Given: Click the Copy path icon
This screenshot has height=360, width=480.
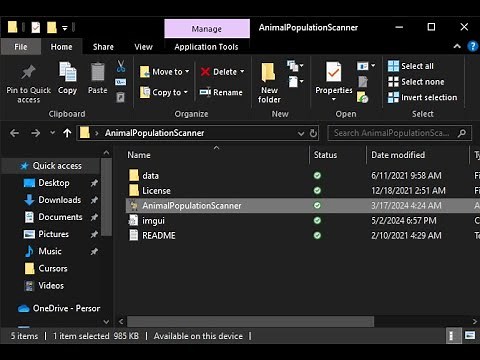Looking at the screenshot, I should 120,82.
